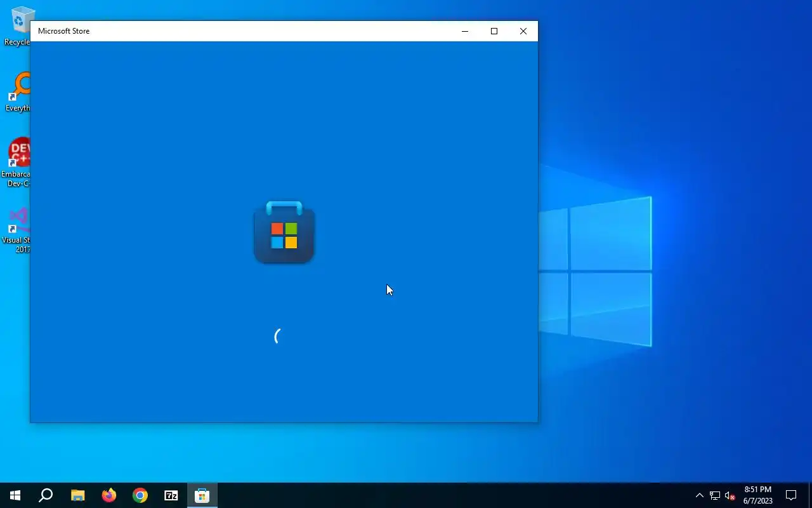Select the Everything desktop shortcut
This screenshot has height=508, width=812.
pos(16,93)
